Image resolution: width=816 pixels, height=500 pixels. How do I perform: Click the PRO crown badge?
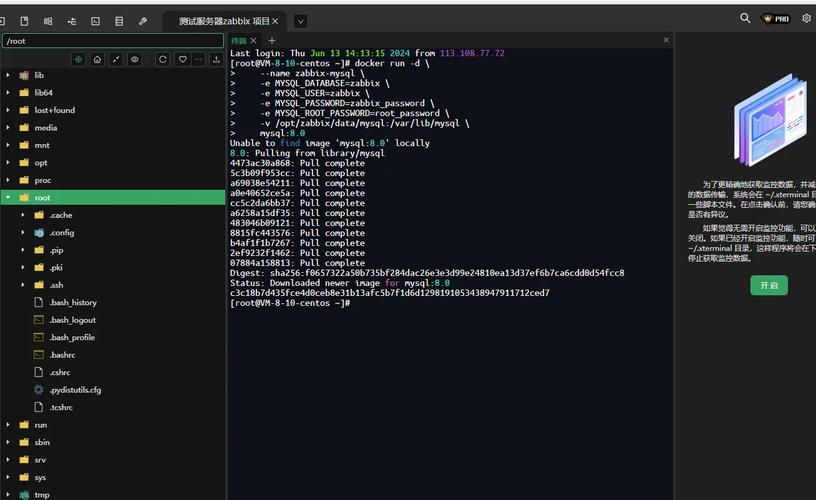pyautogui.click(x=776, y=19)
